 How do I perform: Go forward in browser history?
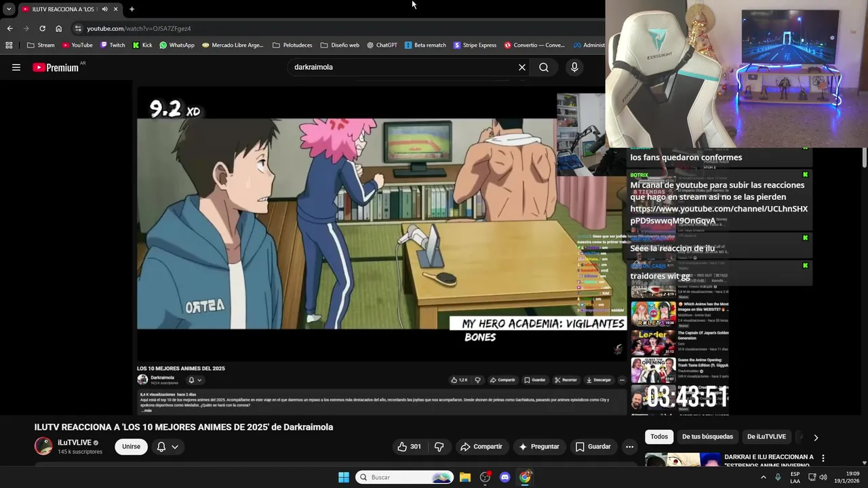pyautogui.click(x=26, y=28)
